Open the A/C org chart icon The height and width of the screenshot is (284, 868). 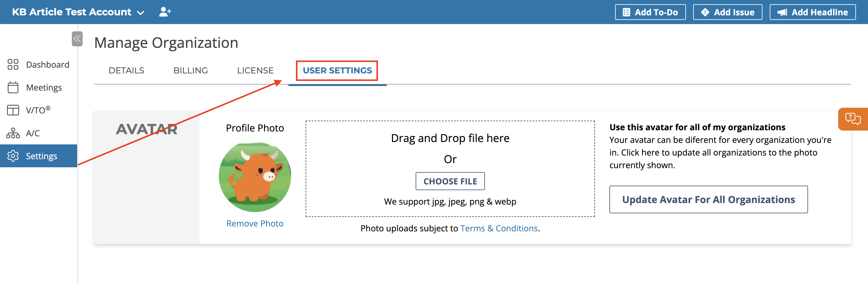pos(13,133)
